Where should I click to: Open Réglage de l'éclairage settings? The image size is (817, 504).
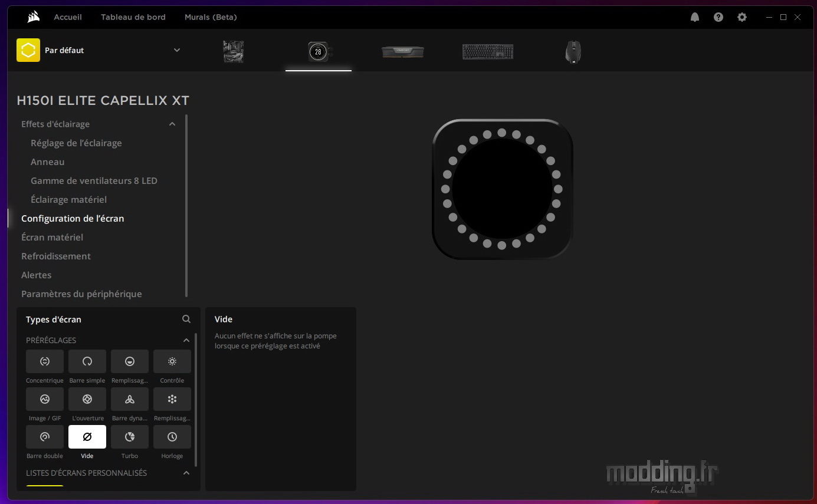click(x=76, y=143)
